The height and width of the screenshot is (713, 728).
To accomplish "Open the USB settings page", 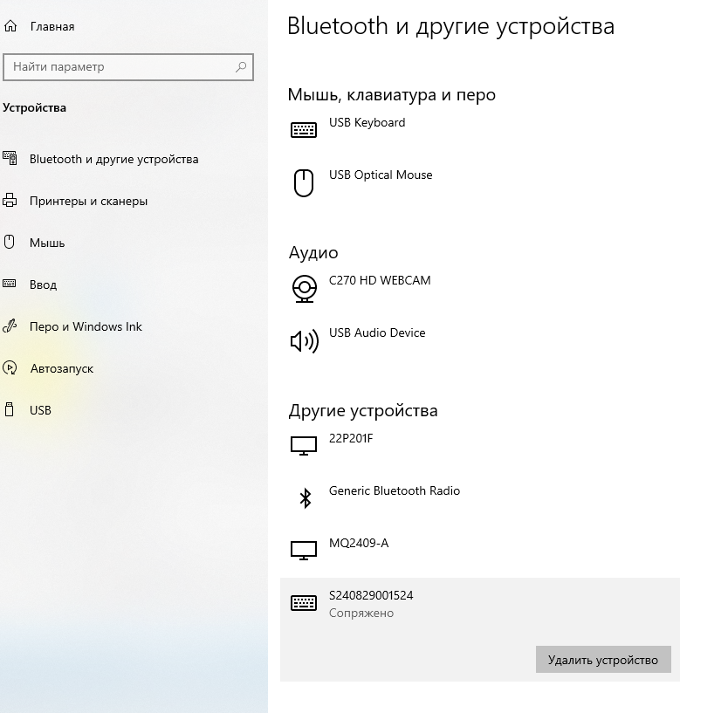I will [40, 411].
